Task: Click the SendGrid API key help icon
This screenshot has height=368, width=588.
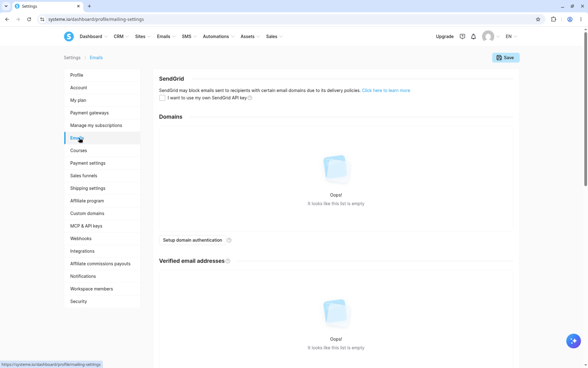Action: point(250,98)
